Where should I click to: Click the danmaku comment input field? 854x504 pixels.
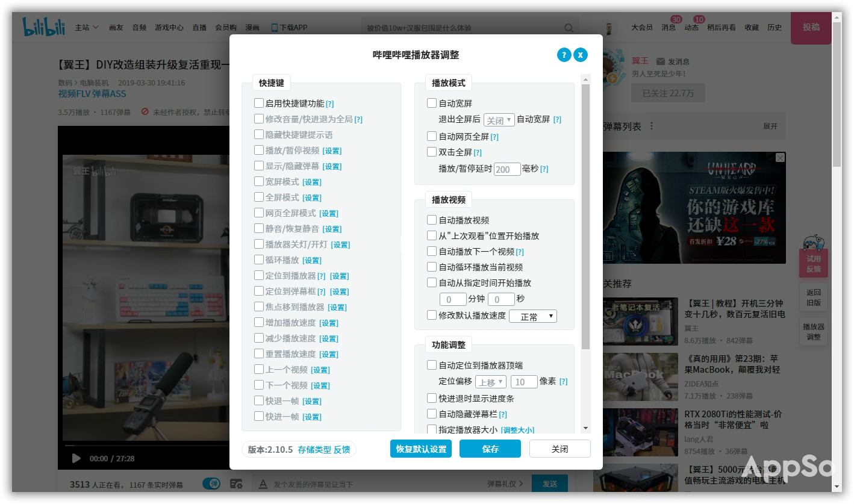tap(373, 484)
